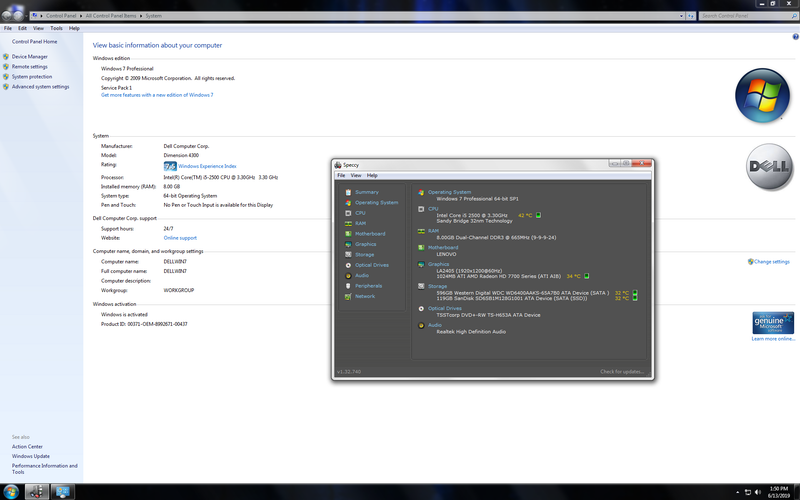Click the All Control Panel Items breadcrumb
Screen dimensions: 800x500
111,16
